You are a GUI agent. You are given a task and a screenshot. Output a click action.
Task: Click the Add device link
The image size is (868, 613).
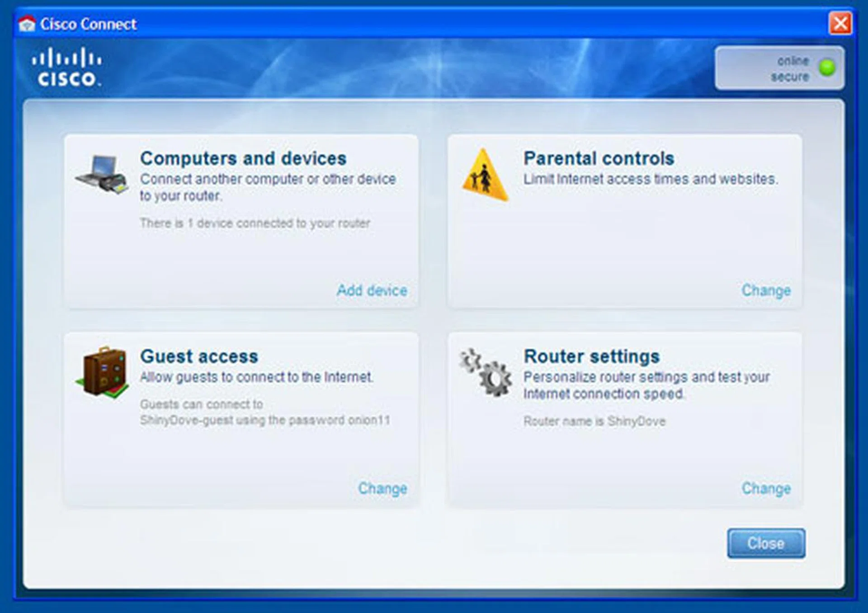(372, 290)
